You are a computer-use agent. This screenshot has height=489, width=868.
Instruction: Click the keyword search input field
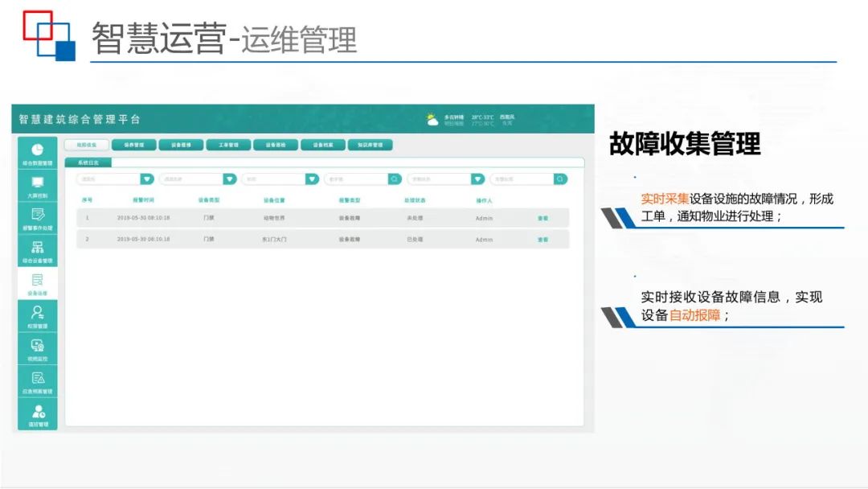(x=522, y=178)
